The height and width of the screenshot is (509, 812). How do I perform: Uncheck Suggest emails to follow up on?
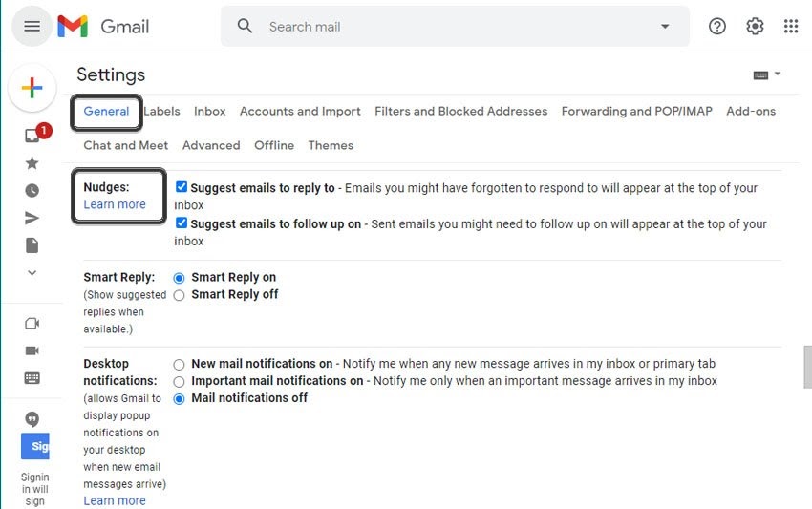tap(181, 223)
